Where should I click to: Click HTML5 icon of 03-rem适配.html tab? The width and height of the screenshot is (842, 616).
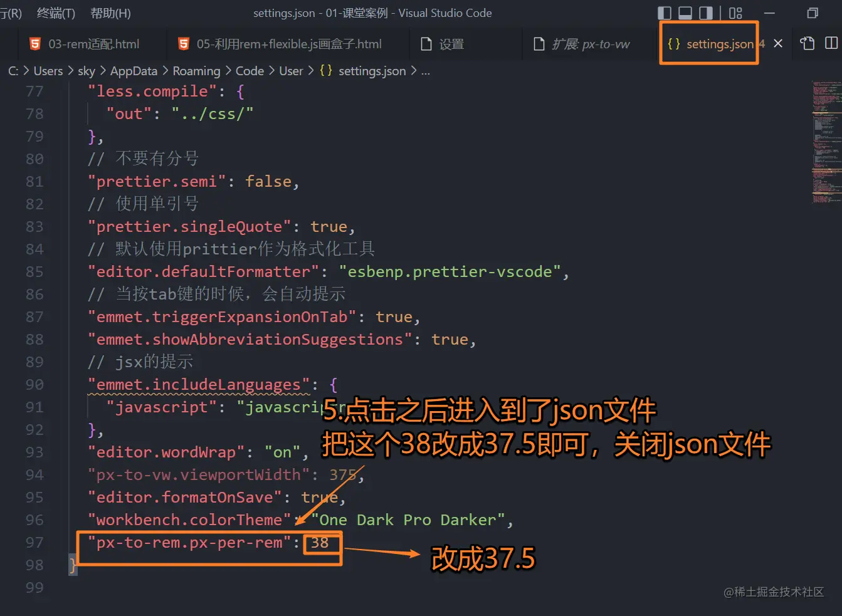(36, 44)
